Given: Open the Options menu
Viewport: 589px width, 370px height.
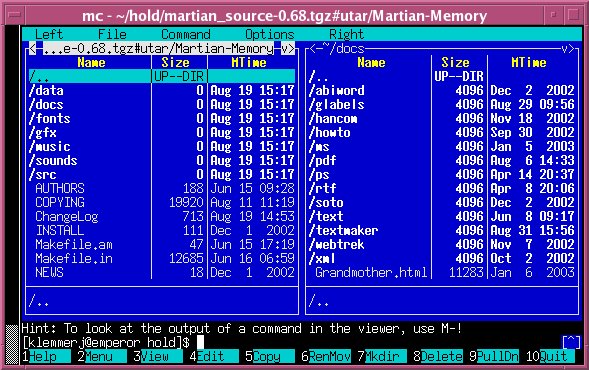Looking at the screenshot, I should [269, 35].
